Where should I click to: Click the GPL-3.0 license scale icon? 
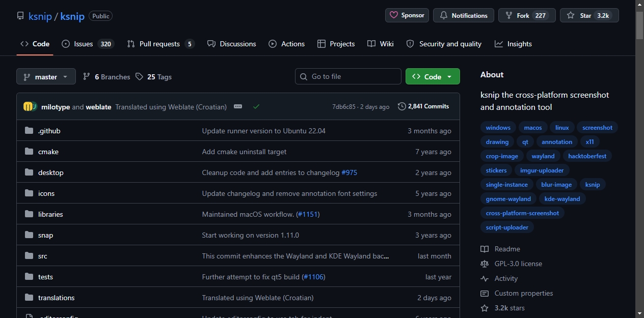[485, 264]
